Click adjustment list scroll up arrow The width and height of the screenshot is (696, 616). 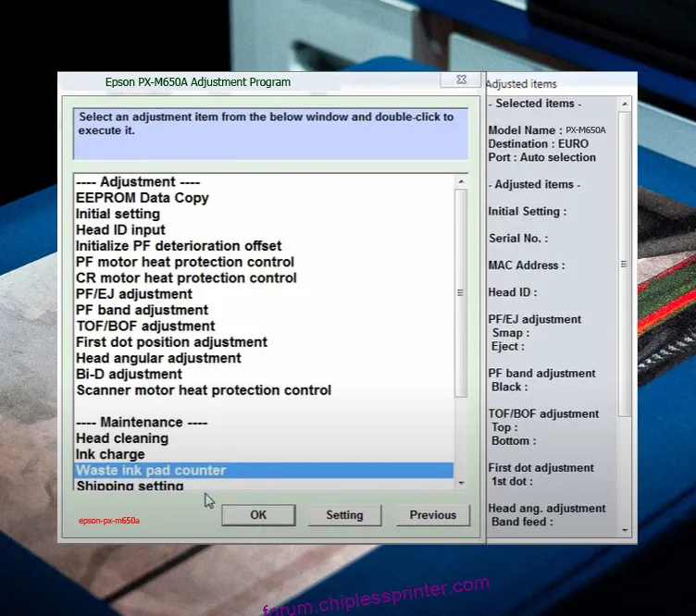coord(461,183)
